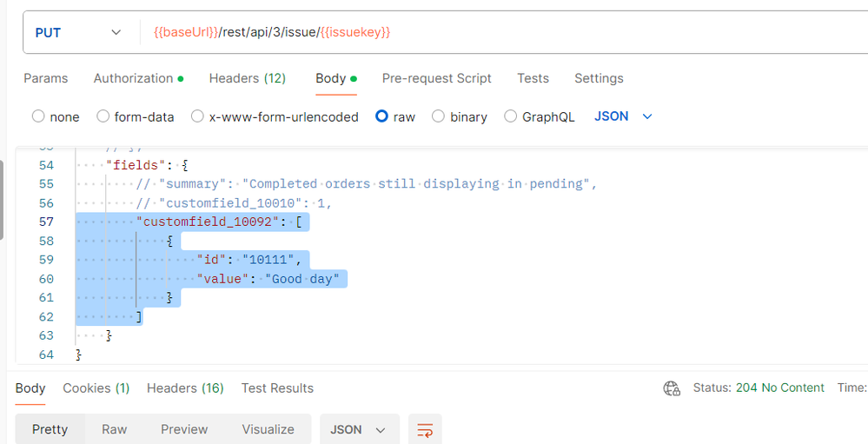
Task: Select the Pretty response view
Action: click(x=50, y=429)
